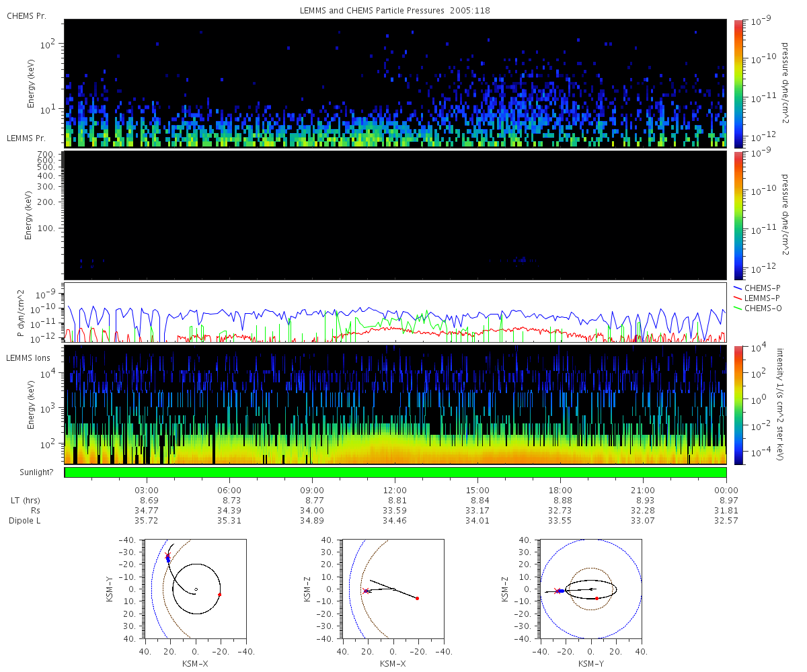The width and height of the screenshot is (807, 672).
Task: Click the green Sunlight indicator bar
Action: point(395,472)
